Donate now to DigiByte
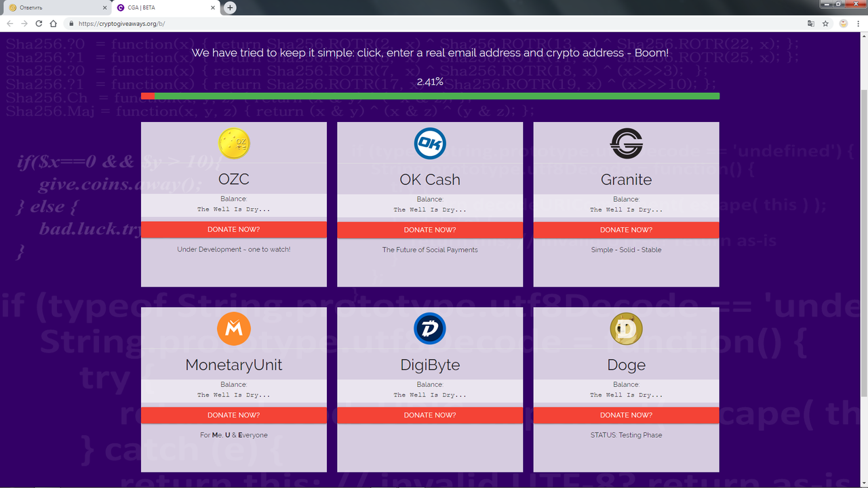 tap(430, 415)
